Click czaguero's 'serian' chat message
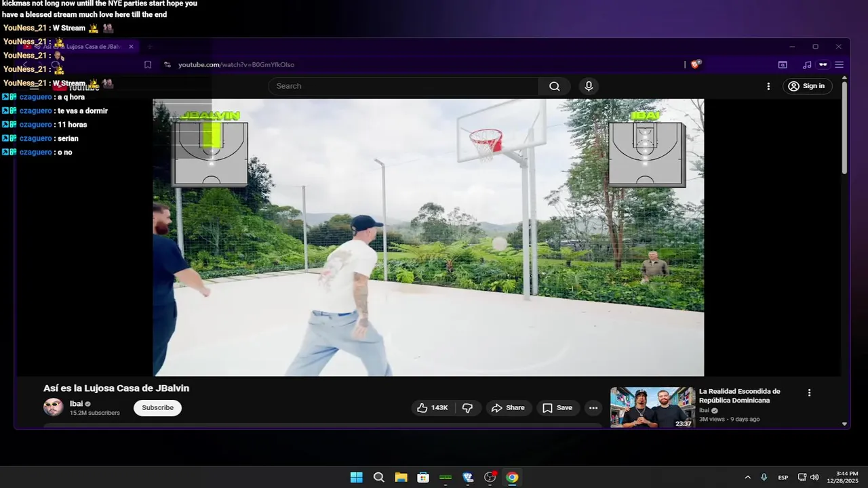The width and height of the screenshot is (868, 488). click(68, 138)
